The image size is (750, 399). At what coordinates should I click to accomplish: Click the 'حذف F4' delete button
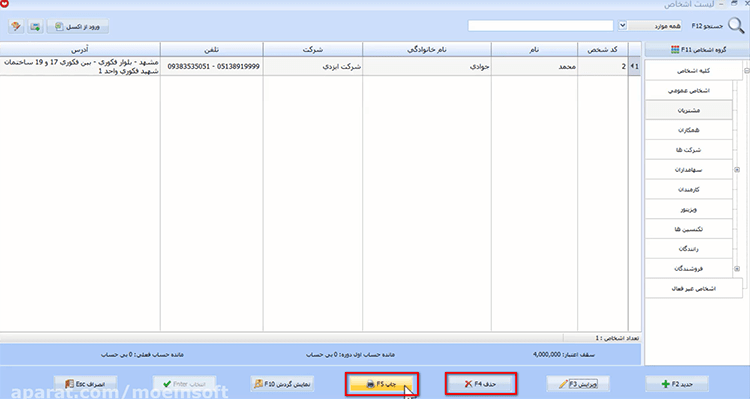[x=481, y=384]
